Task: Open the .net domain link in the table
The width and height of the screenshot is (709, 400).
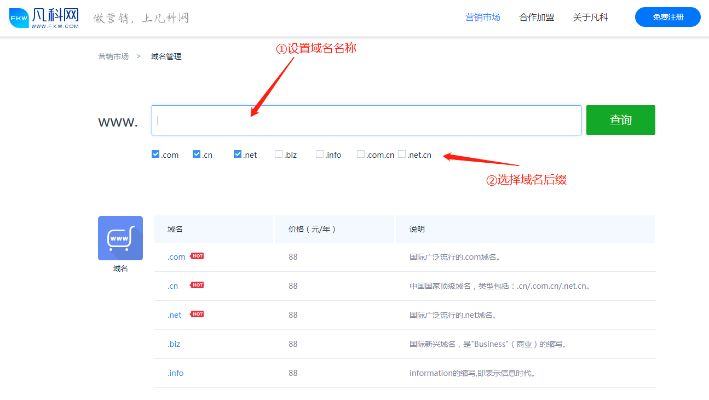Action: [174, 315]
